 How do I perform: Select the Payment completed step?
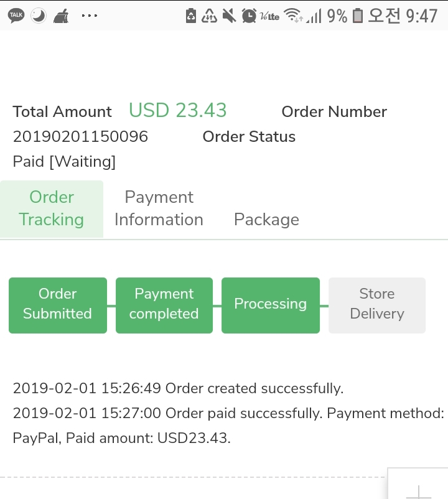pos(164,304)
